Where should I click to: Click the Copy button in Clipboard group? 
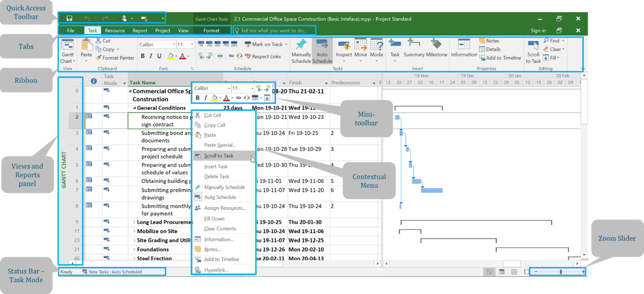coord(107,49)
